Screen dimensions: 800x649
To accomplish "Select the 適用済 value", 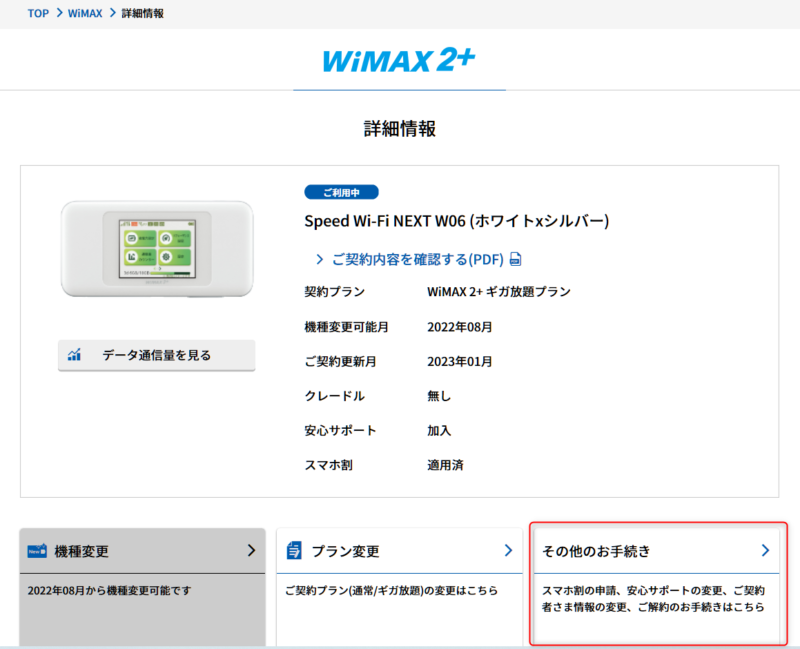I will click(445, 465).
